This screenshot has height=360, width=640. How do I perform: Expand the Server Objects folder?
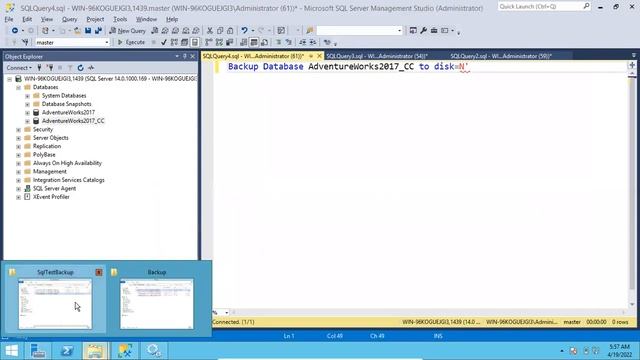[18, 138]
